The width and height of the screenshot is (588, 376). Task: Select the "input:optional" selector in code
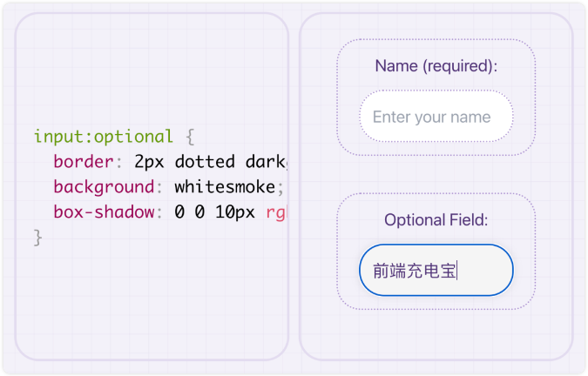pos(104,137)
